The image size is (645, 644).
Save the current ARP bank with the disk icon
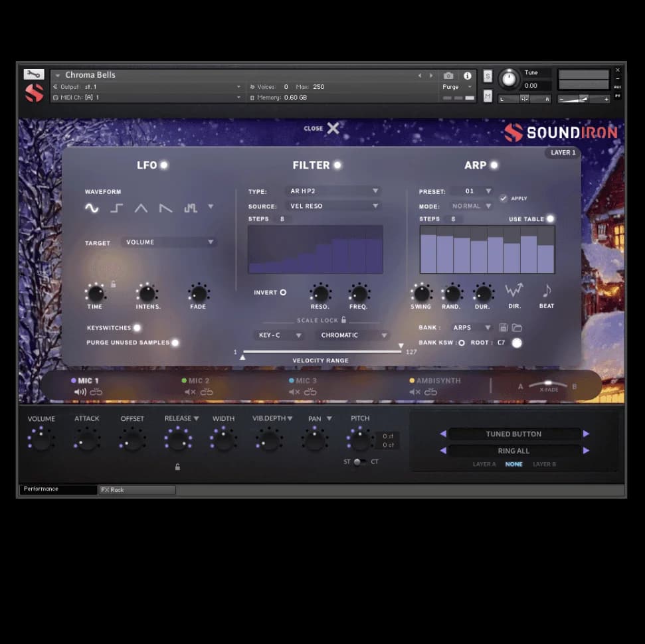click(503, 327)
